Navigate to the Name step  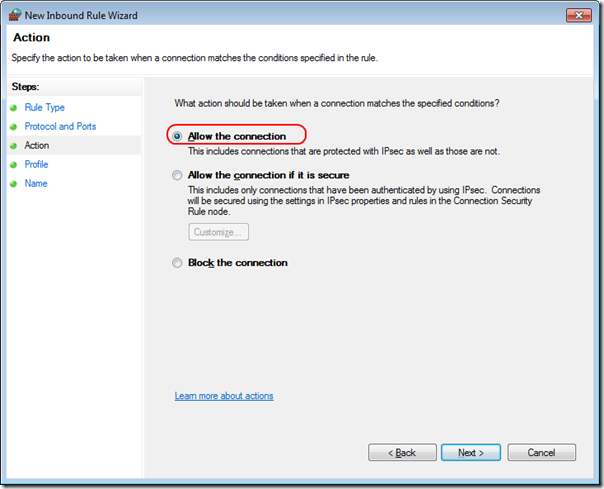tap(36, 184)
